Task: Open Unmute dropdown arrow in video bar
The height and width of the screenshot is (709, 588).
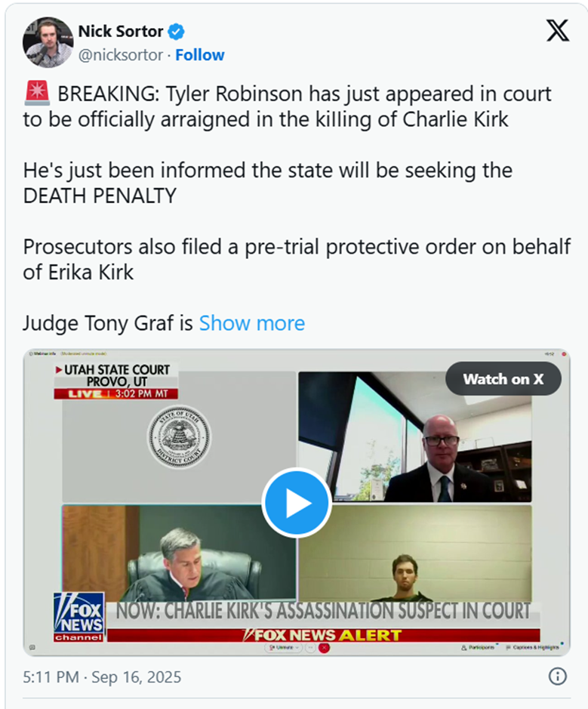Action: pyautogui.click(x=297, y=648)
